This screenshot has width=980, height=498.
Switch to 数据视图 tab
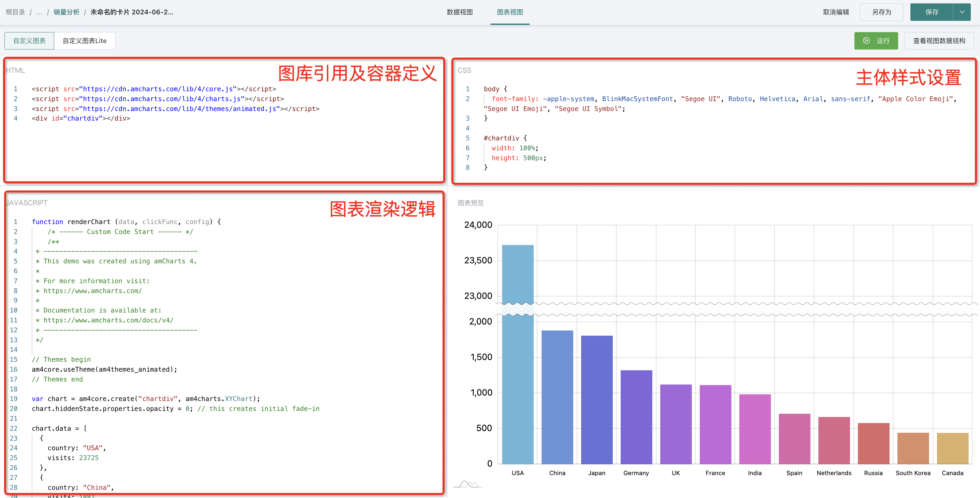click(x=460, y=12)
